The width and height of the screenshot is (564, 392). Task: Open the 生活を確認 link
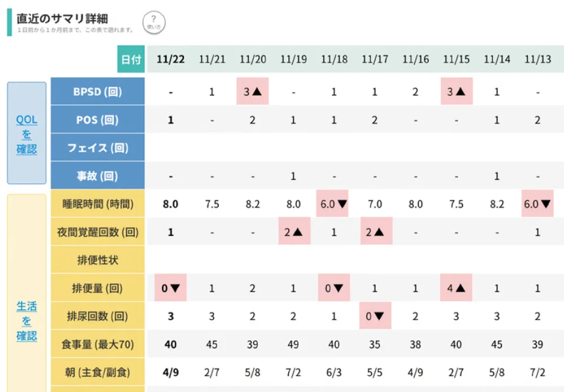(x=27, y=321)
